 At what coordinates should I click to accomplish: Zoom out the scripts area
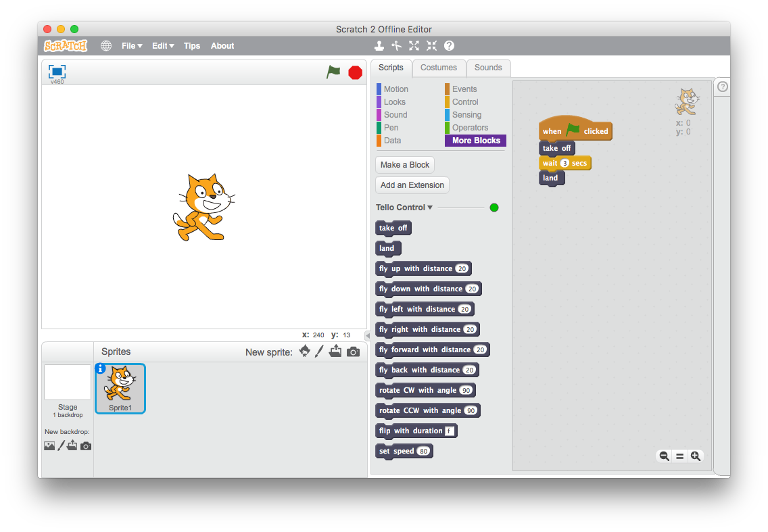click(x=664, y=456)
